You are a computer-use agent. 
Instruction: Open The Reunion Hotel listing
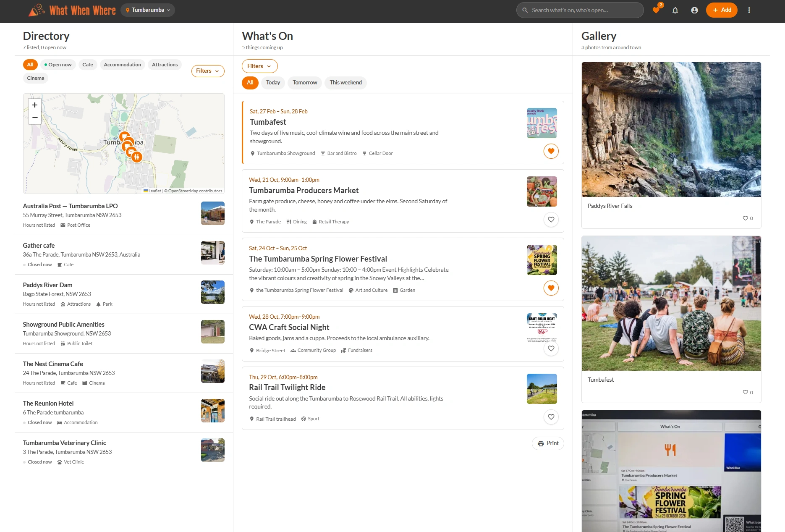tap(123, 413)
